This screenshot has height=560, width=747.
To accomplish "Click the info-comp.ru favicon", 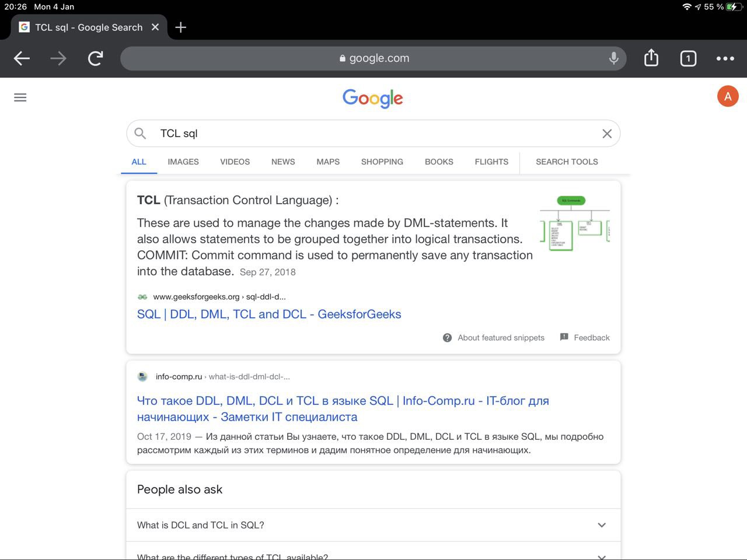I will point(142,377).
